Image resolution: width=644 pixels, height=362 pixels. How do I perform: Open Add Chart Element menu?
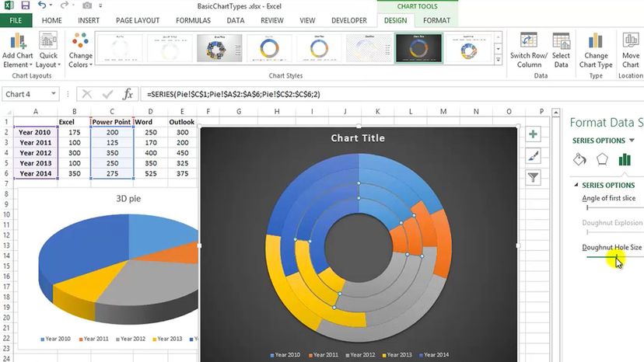coord(17,50)
